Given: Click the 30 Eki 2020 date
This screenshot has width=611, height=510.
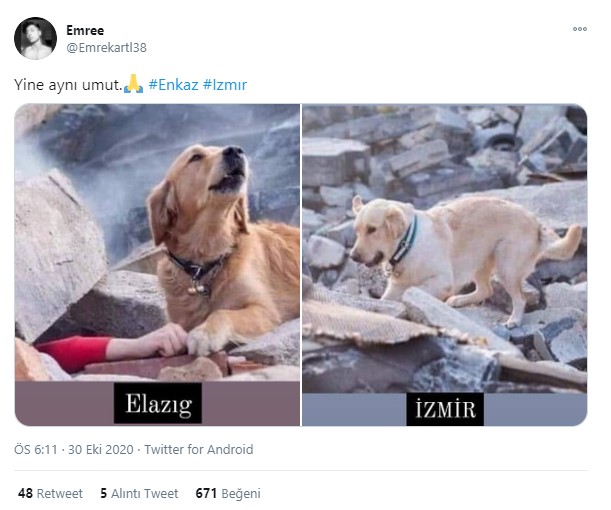Looking at the screenshot, I should [101, 450].
